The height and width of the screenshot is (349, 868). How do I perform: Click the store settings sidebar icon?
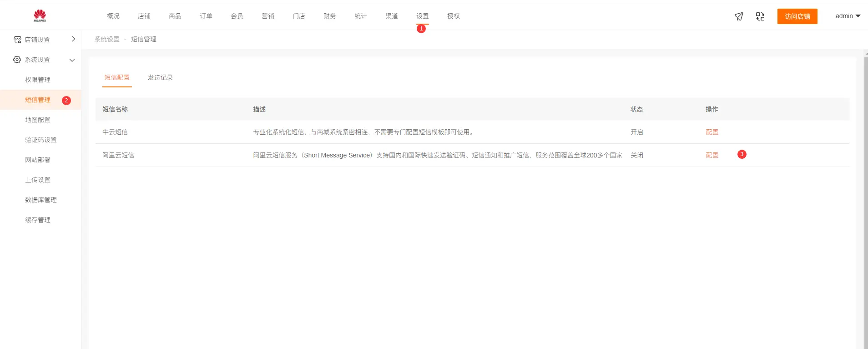[17, 40]
